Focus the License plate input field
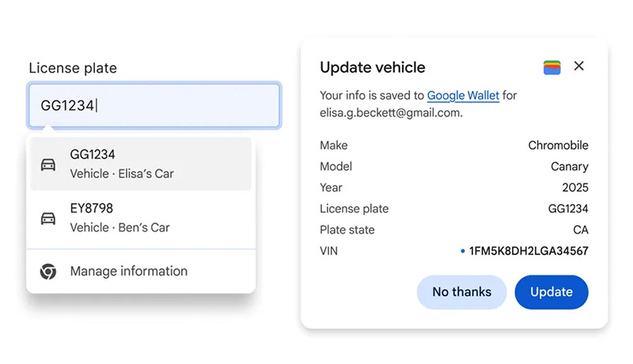Image resolution: width=633 pixels, height=364 pixels. pos(154,105)
